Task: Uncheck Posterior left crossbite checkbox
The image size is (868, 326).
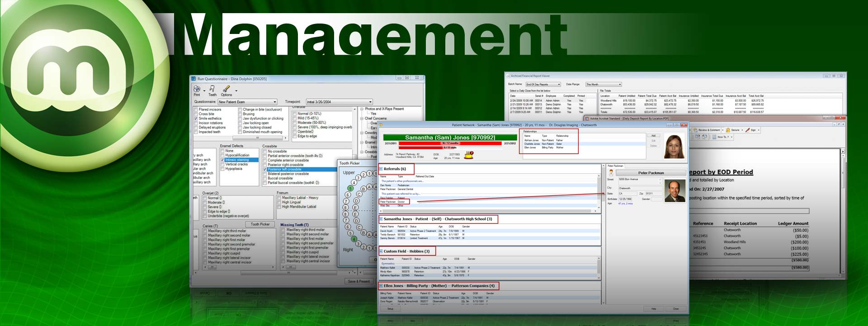Action: (265, 169)
